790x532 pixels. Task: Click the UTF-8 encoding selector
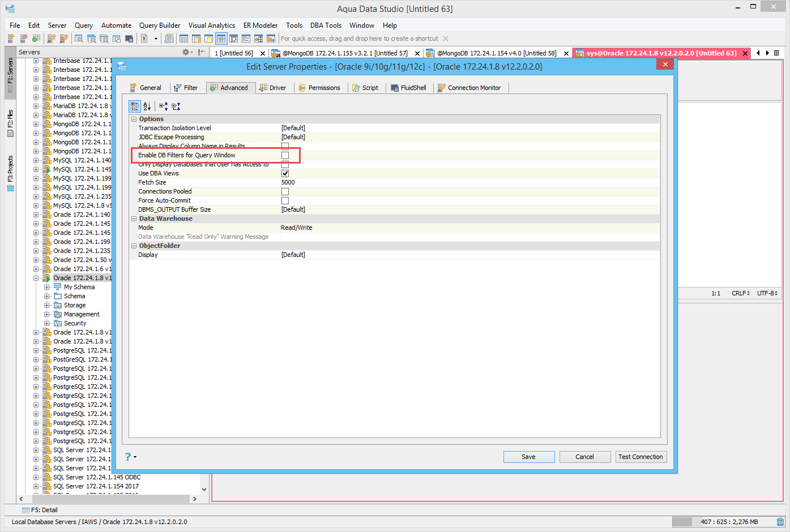click(767, 293)
